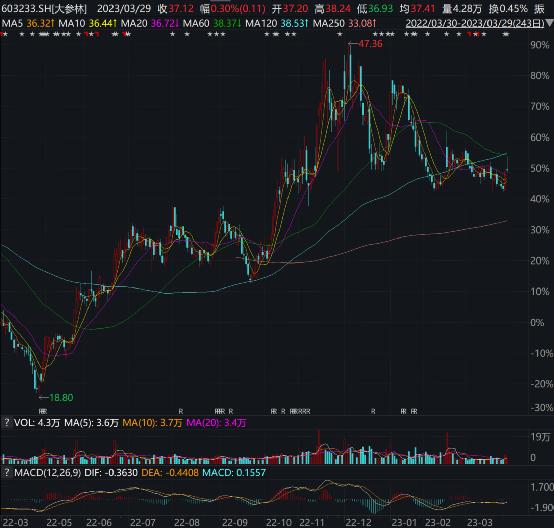Click the 22-07 date on the x-axis
554x528 pixels.
tap(143, 523)
